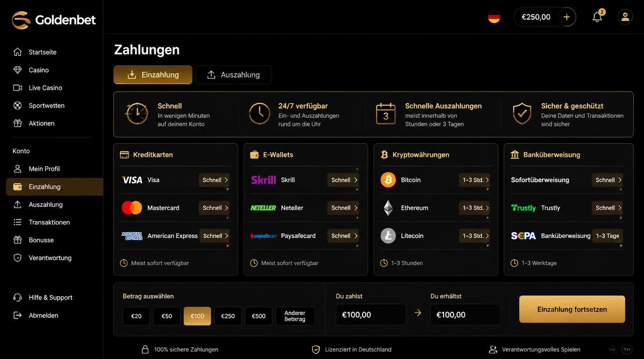
Task: Select the highlighted €100 amount
Action: point(197,316)
